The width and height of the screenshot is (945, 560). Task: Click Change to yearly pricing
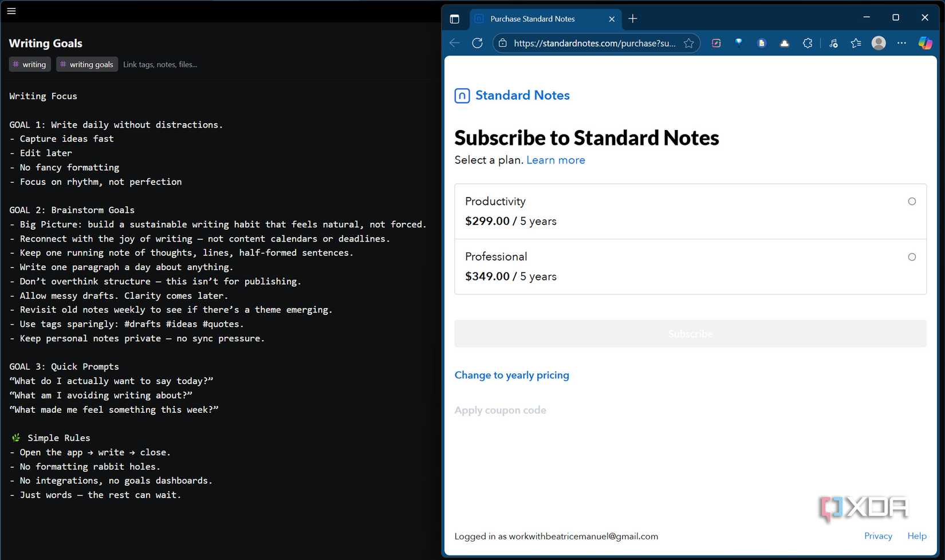(x=511, y=375)
